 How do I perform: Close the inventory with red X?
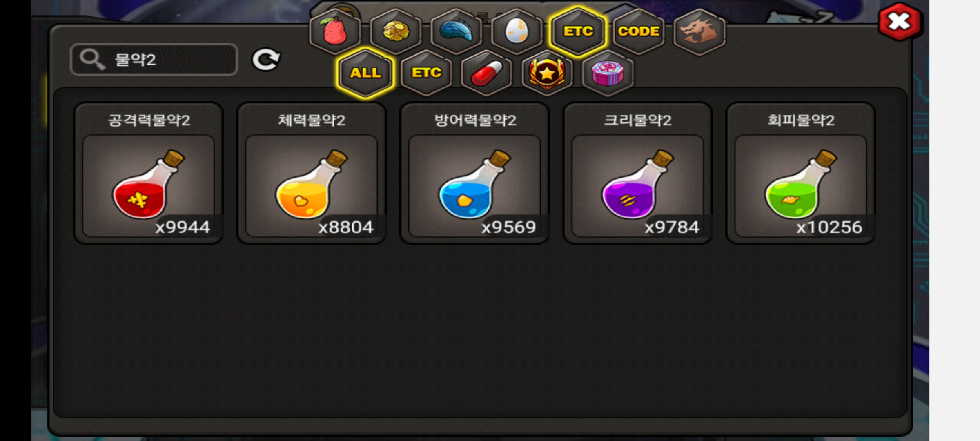[900, 22]
